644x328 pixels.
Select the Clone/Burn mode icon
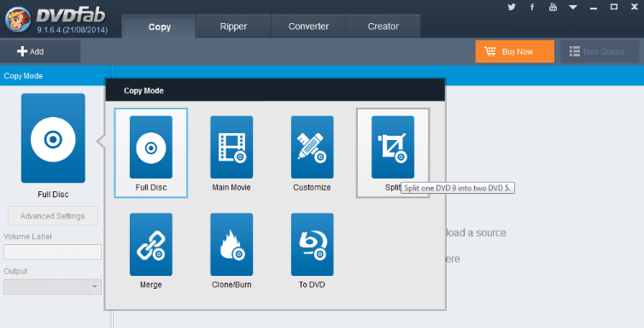click(x=231, y=244)
